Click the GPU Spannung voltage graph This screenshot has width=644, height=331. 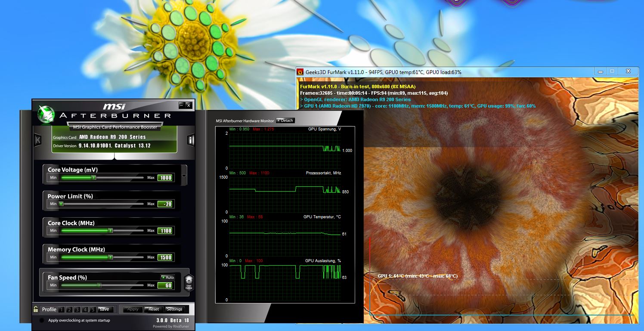[285, 150]
